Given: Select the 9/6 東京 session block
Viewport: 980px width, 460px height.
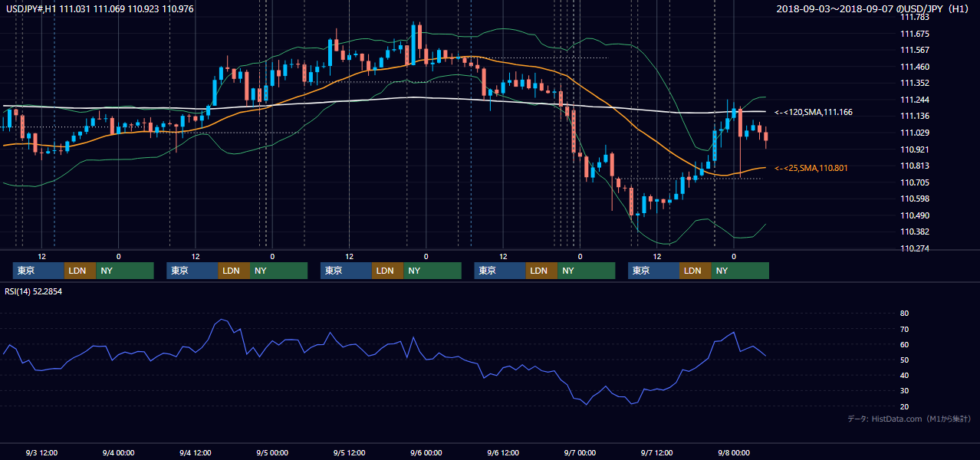Looking at the screenshot, I should click(x=500, y=271).
